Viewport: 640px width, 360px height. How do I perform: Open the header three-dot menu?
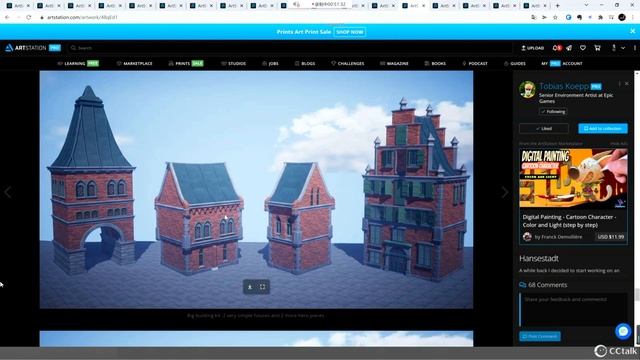pos(635,48)
